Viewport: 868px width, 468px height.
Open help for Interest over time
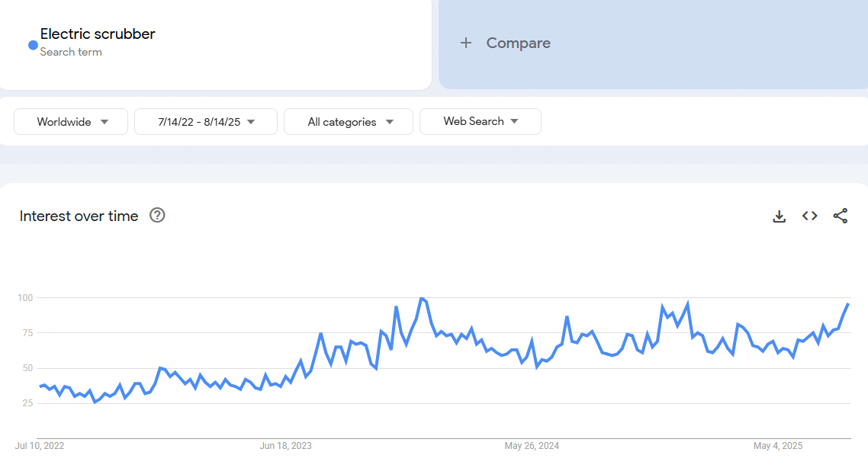157,216
